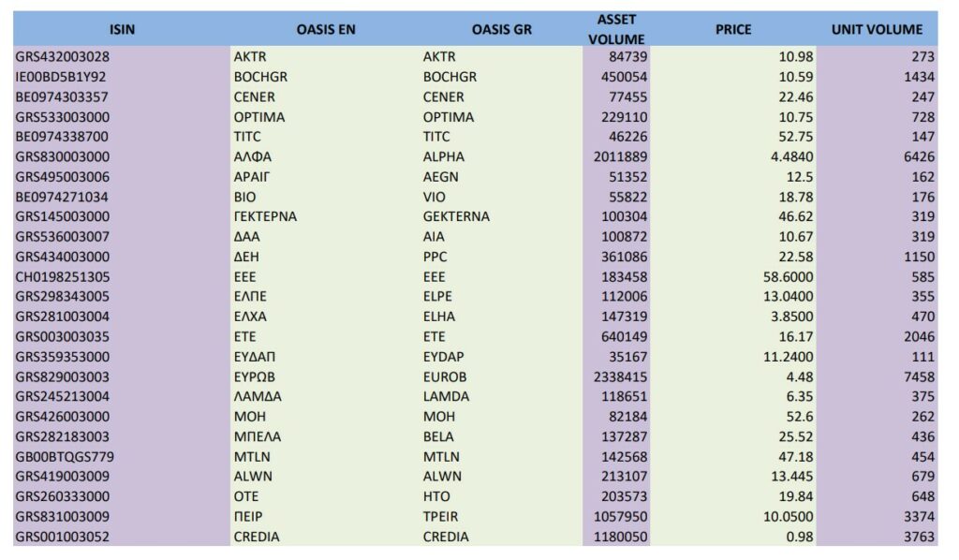Click ISIN cell BE0974303357

[62, 97]
